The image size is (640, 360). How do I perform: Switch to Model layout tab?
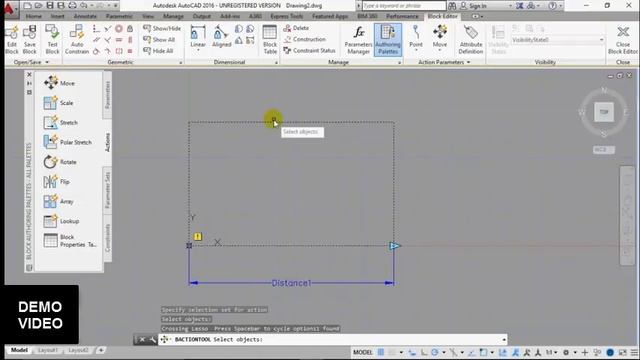tap(19, 350)
